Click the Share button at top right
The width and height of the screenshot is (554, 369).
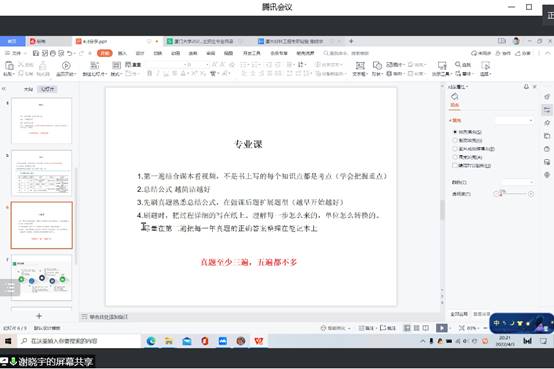click(523, 53)
